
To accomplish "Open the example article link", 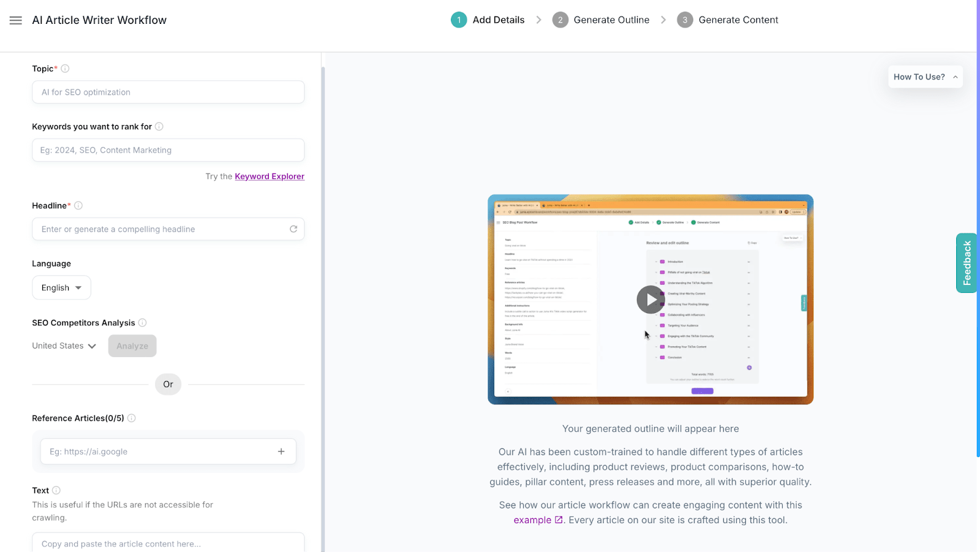I will point(532,520).
